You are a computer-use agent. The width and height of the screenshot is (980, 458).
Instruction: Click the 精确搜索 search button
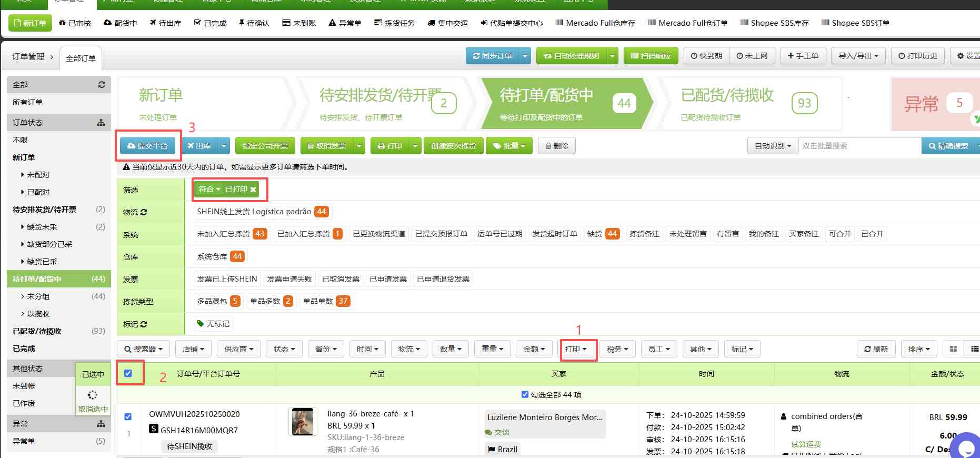pos(948,146)
